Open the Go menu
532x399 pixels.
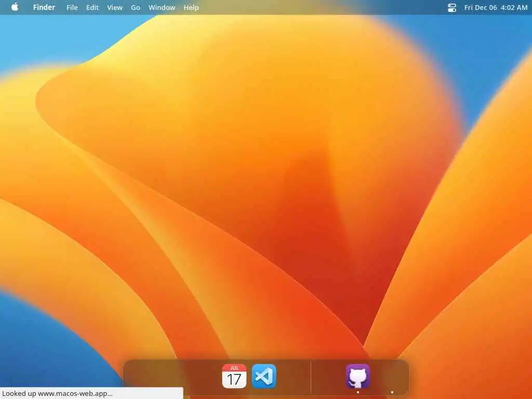click(x=136, y=7)
